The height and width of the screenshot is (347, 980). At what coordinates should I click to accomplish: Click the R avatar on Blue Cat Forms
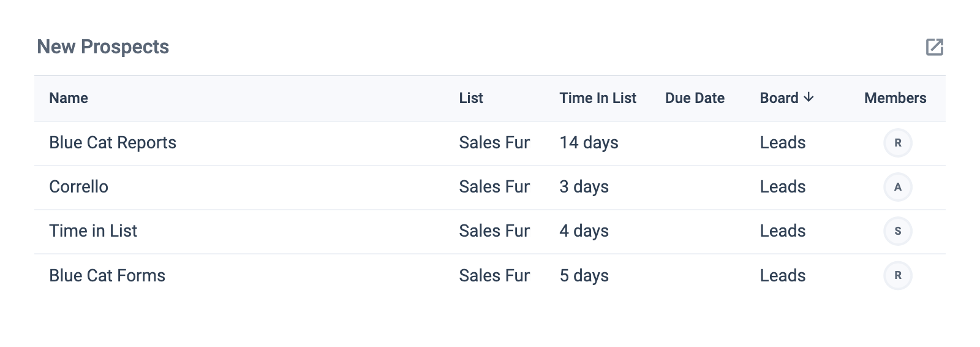pos(897,275)
